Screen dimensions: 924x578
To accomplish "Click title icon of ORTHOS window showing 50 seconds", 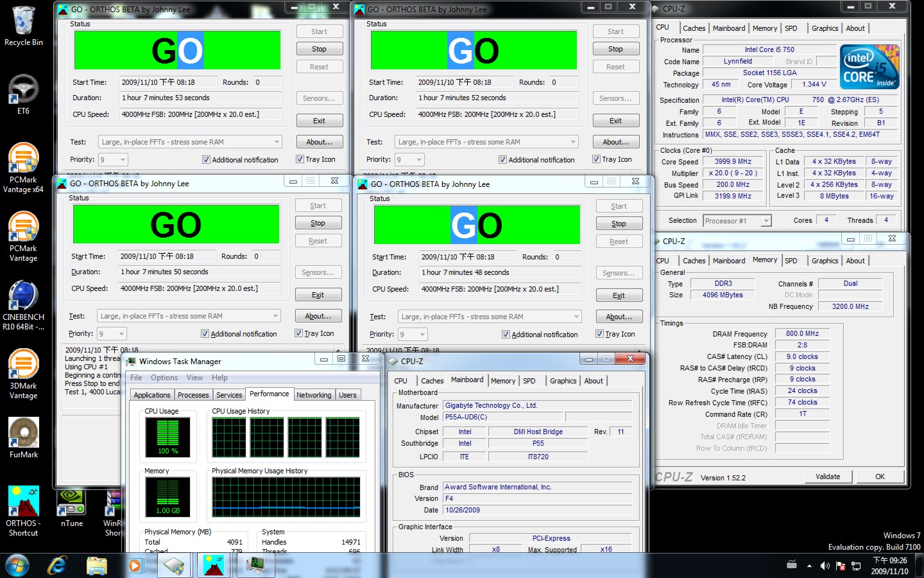I will (62, 183).
